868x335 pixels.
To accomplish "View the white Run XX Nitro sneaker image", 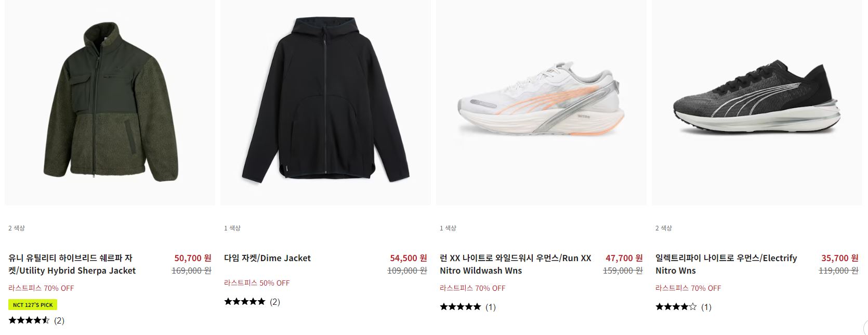I will (541, 102).
